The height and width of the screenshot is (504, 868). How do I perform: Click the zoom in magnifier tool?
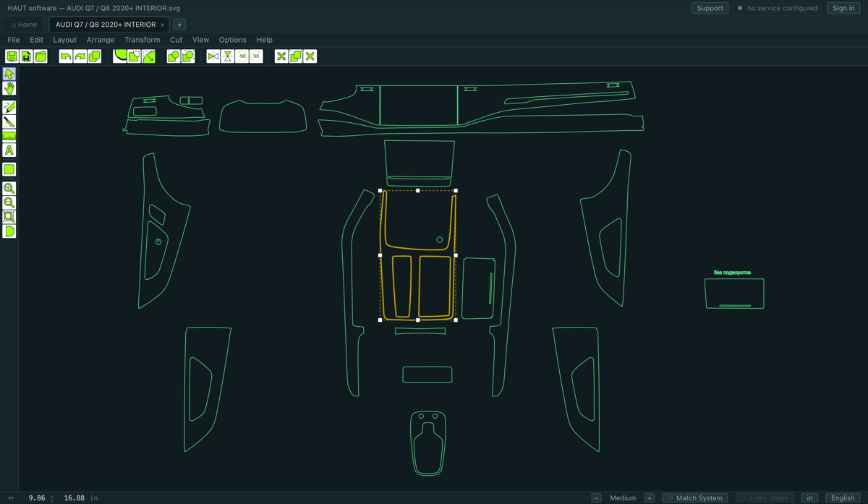point(9,188)
